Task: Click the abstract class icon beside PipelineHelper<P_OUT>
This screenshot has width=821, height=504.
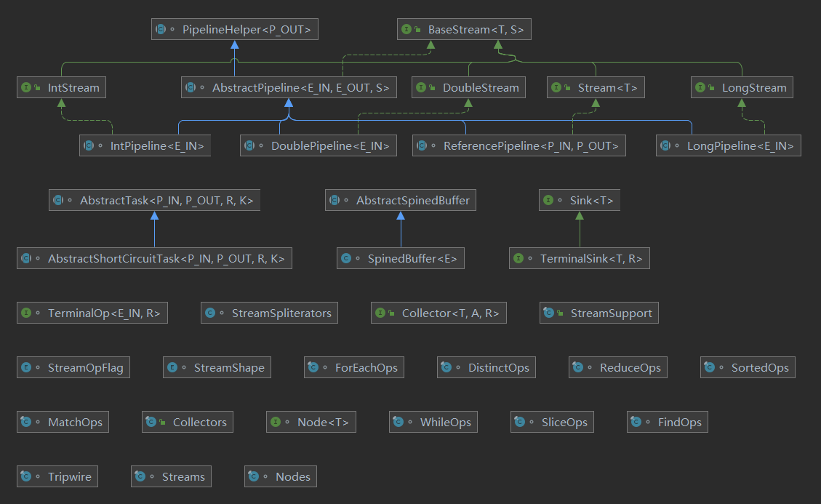Action: point(160,30)
